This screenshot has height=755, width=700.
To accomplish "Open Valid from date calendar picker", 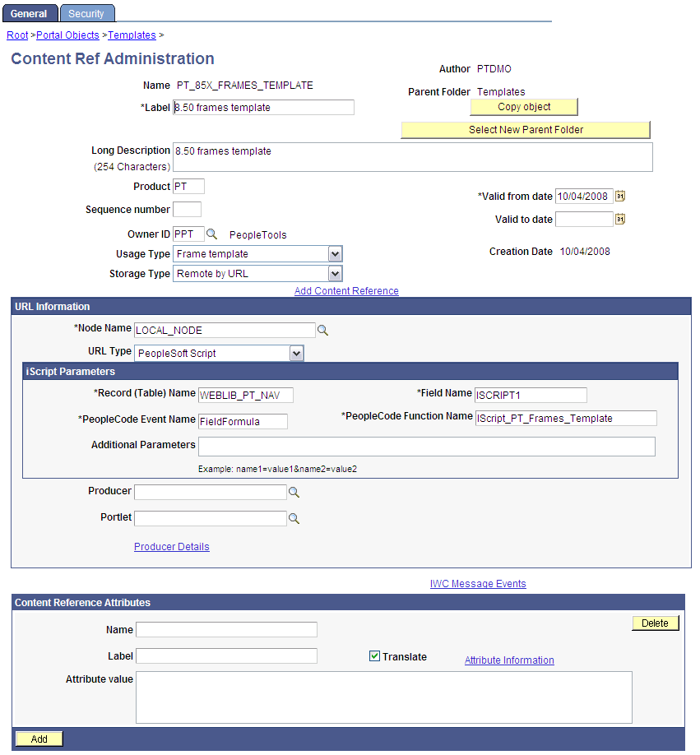I will coord(621,196).
